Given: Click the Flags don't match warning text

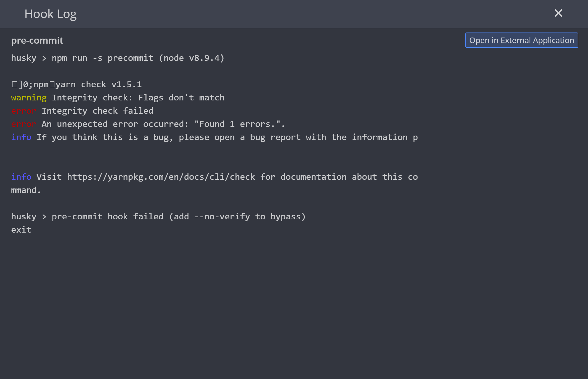Looking at the screenshot, I should pos(181,98).
